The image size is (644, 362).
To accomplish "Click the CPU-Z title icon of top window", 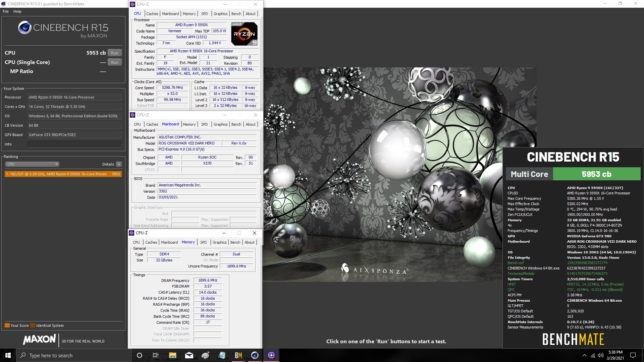I will pos(132,4).
